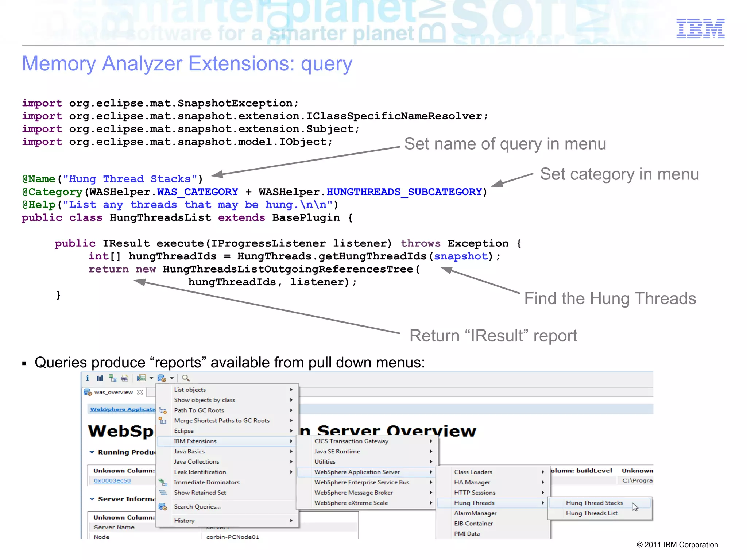Open the dropdown arrow beside Query Browser icon
Viewport: 747px width, 560px height.
point(171,378)
